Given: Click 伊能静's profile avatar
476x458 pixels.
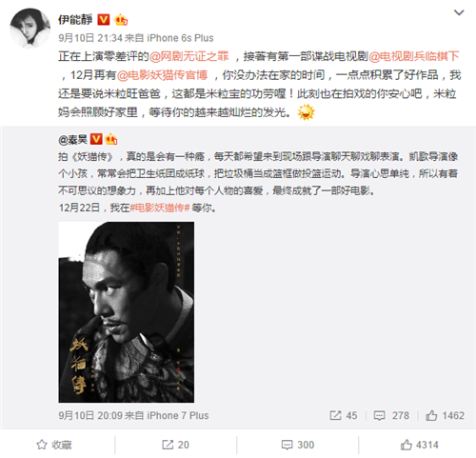Looking at the screenshot, I should point(30,29).
